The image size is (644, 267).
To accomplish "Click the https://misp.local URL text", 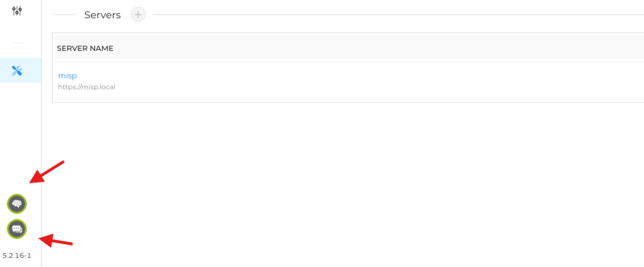I will coord(87,87).
